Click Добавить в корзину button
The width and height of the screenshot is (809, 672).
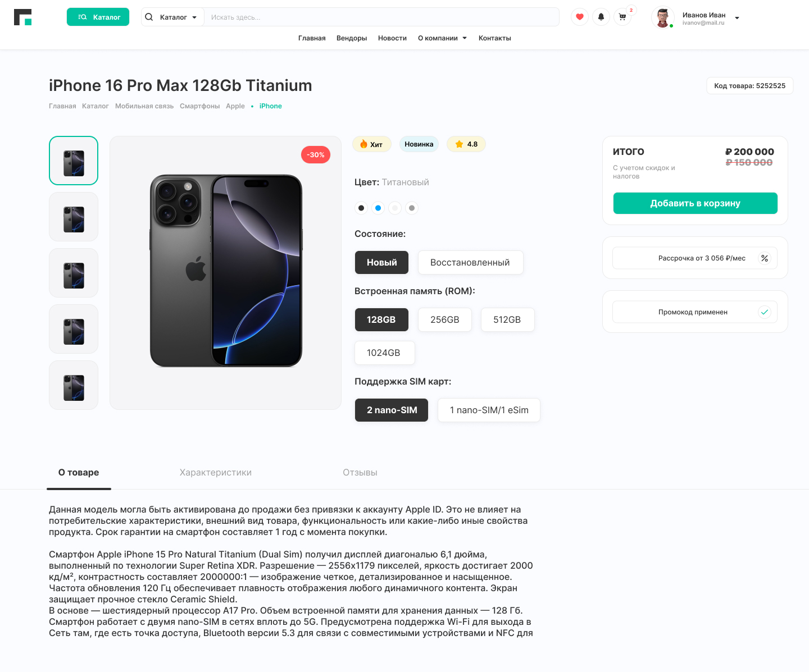[x=695, y=203]
